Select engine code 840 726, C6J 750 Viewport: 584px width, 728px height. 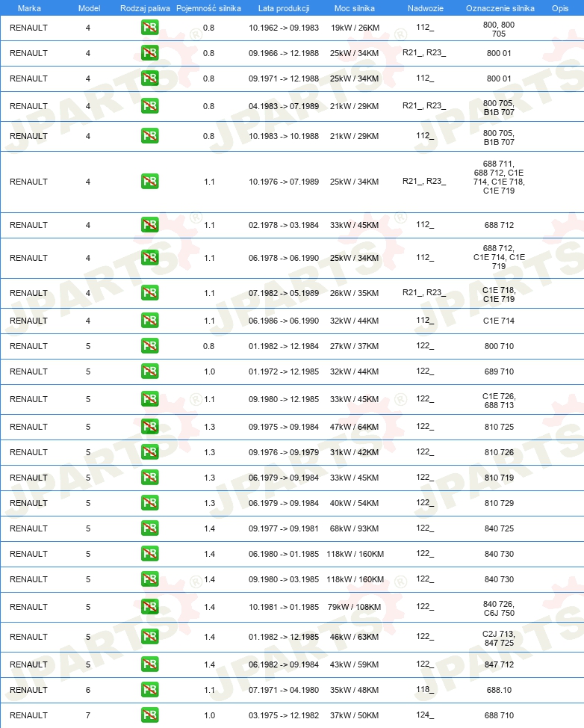[x=499, y=608]
